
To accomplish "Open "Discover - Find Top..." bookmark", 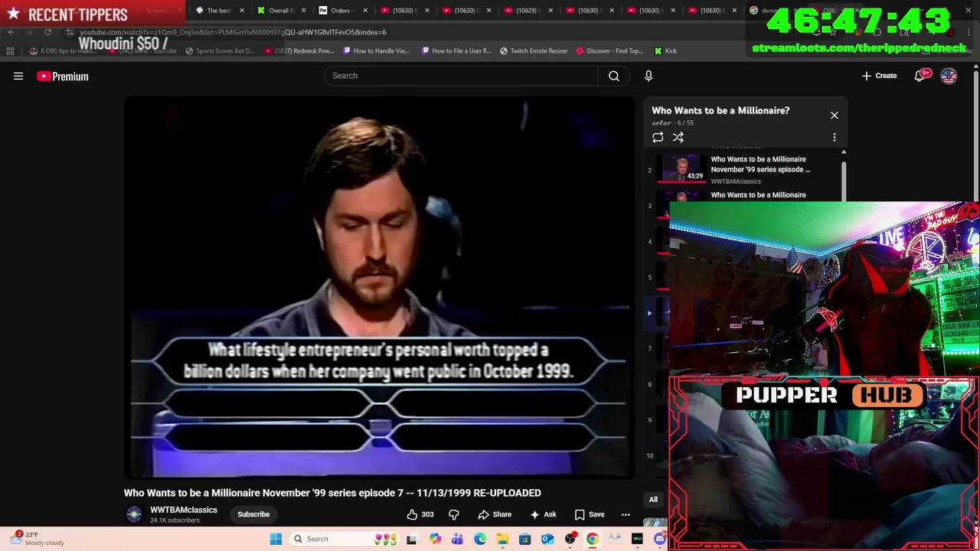I will pyautogui.click(x=609, y=51).
